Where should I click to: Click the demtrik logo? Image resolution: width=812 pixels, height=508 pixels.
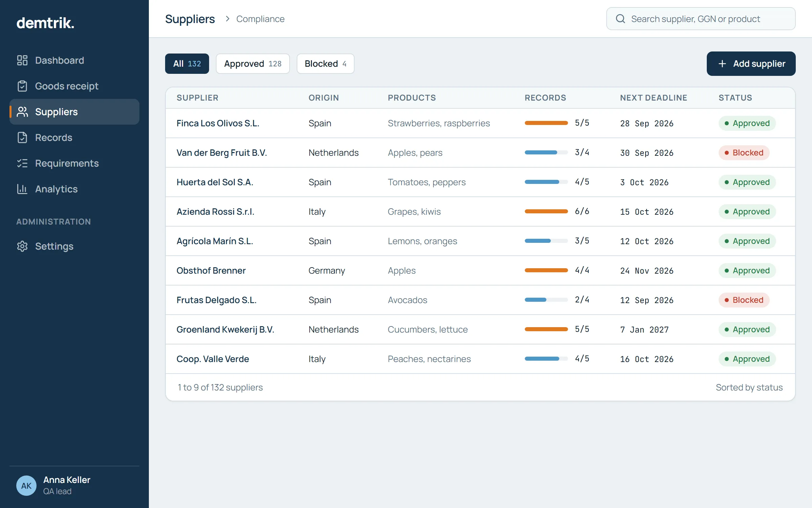[x=45, y=23]
